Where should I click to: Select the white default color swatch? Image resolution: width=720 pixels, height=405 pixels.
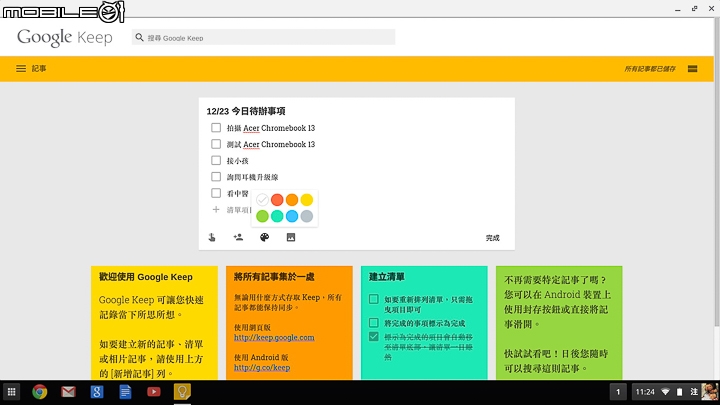262,200
